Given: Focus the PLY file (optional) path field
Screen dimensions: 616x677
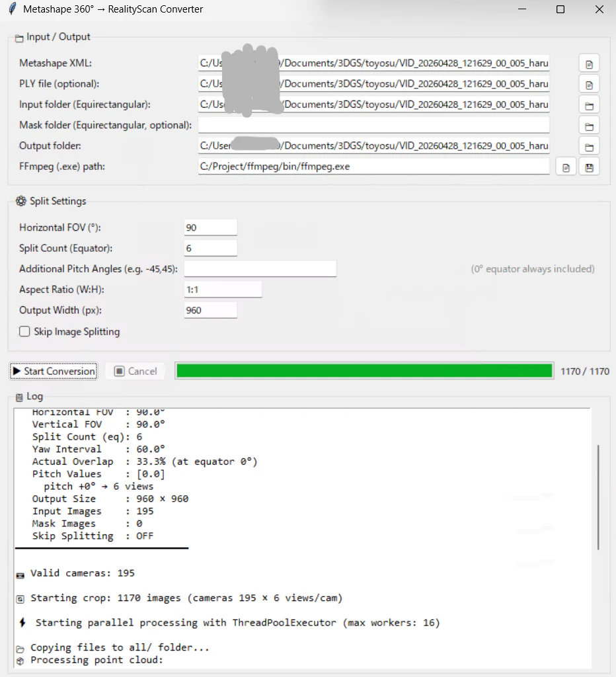Looking at the screenshot, I should [x=373, y=84].
